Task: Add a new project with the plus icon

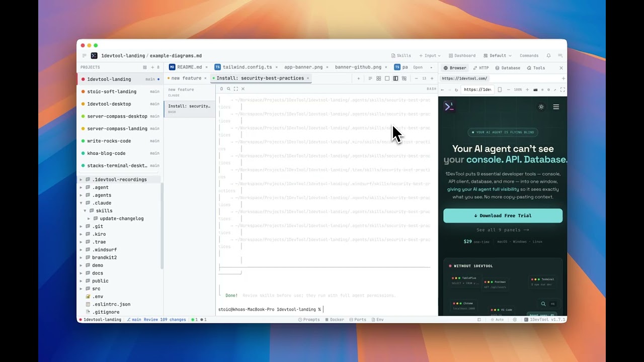Action: click(152, 67)
